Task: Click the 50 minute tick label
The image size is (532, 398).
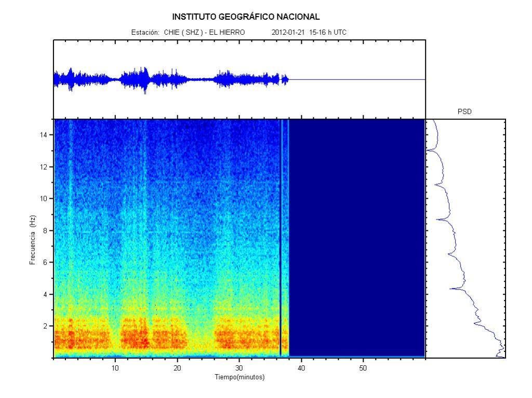Action: tap(363, 368)
